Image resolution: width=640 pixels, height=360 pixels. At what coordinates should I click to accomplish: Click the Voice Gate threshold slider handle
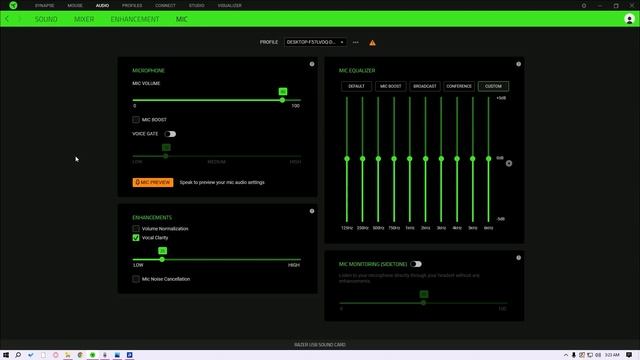tap(166, 156)
